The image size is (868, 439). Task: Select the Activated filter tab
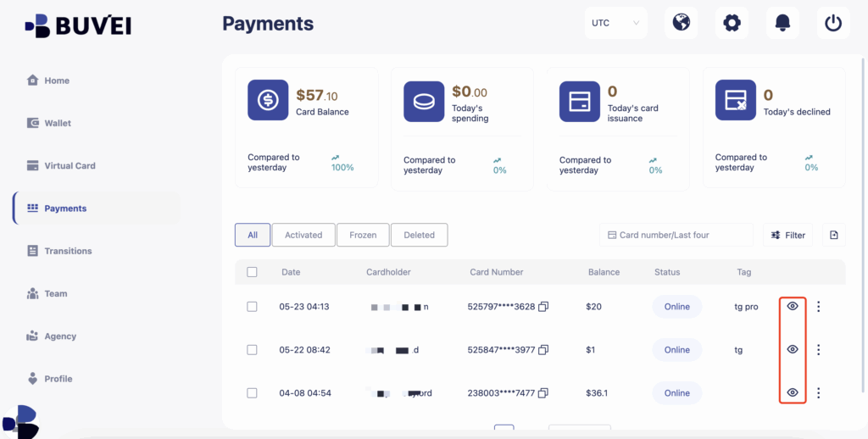coord(303,235)
